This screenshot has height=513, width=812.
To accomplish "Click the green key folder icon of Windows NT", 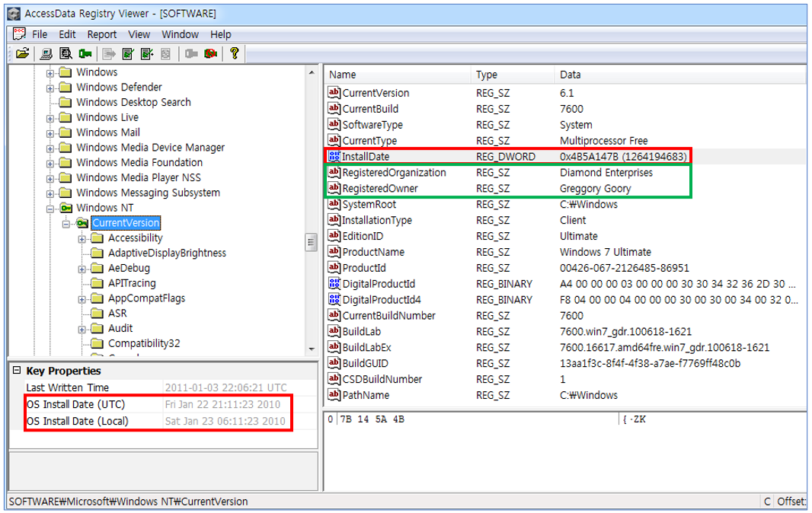I will click(66, 208).
